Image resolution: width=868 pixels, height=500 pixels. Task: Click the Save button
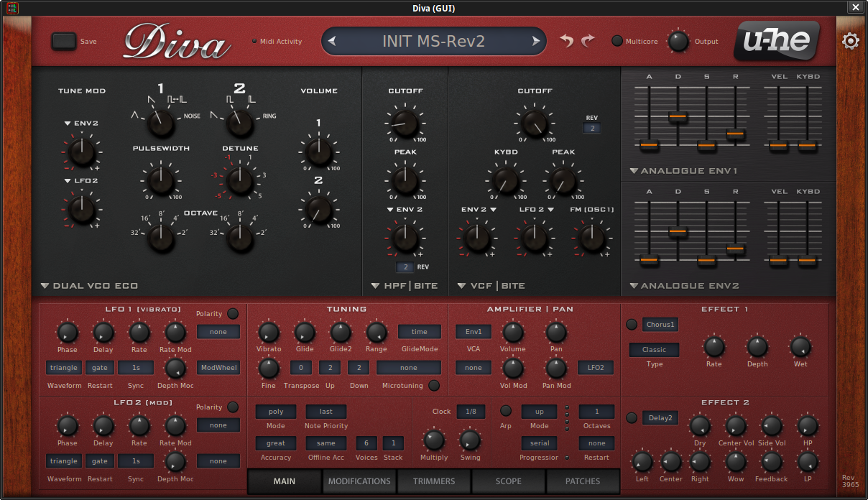[64, 41]
